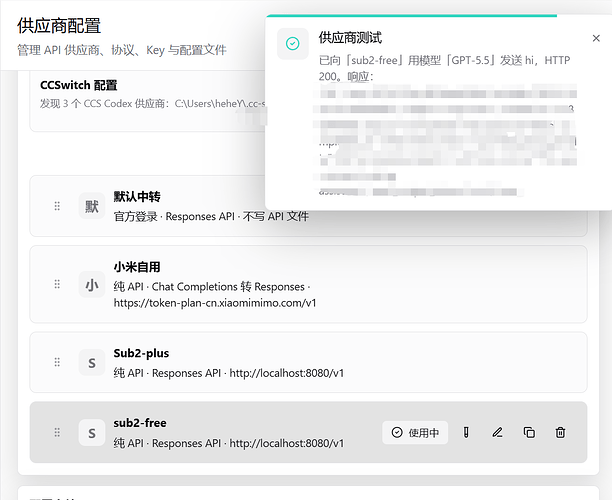This screenshot has width=612, height=500.
Task: Duplicate the sub2-free provider using copy icon
Action: coord(529,432)
